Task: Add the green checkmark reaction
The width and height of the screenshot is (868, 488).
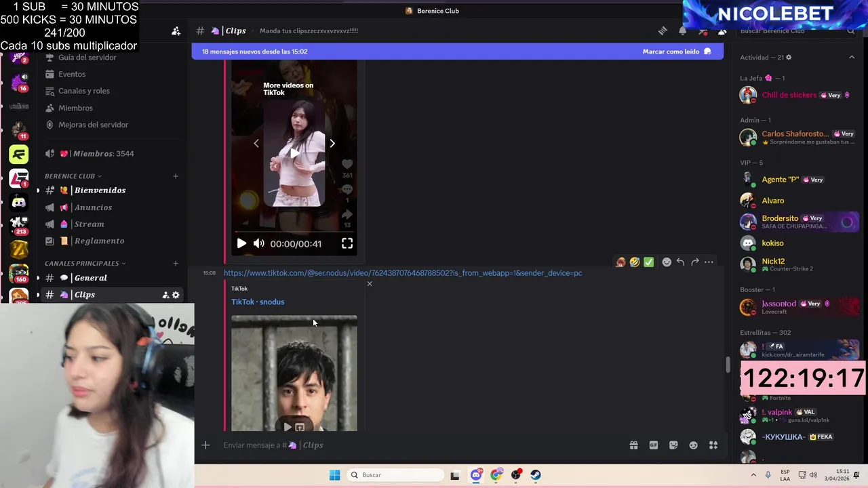Action: click(x=649, y=262)
